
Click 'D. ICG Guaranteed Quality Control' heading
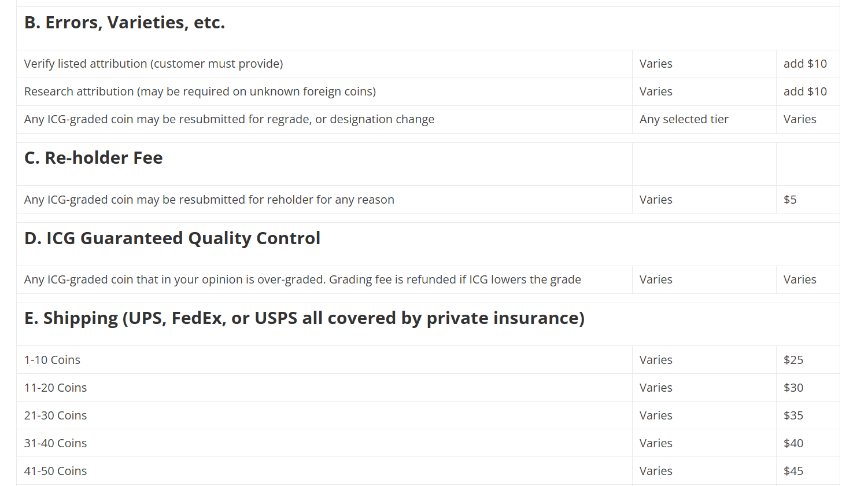coord(172,238)
